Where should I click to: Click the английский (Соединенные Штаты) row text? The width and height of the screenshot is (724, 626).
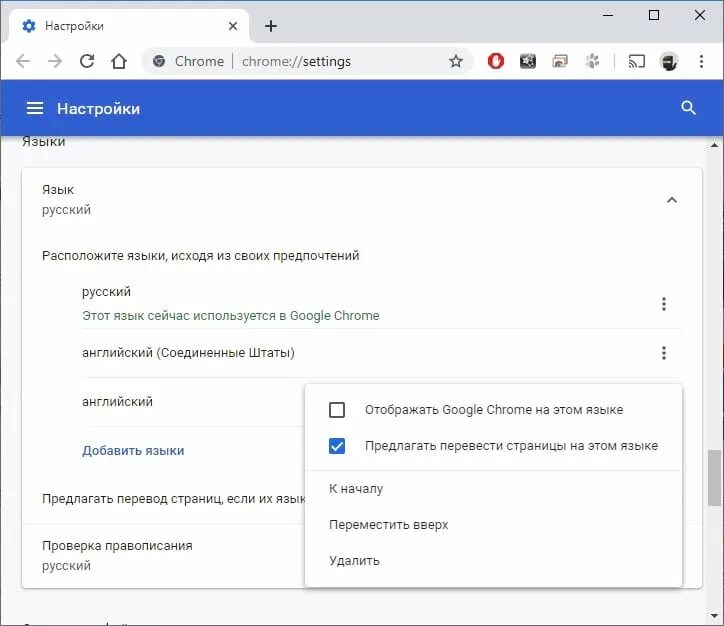pyautogui.click(x=188, y=353)
